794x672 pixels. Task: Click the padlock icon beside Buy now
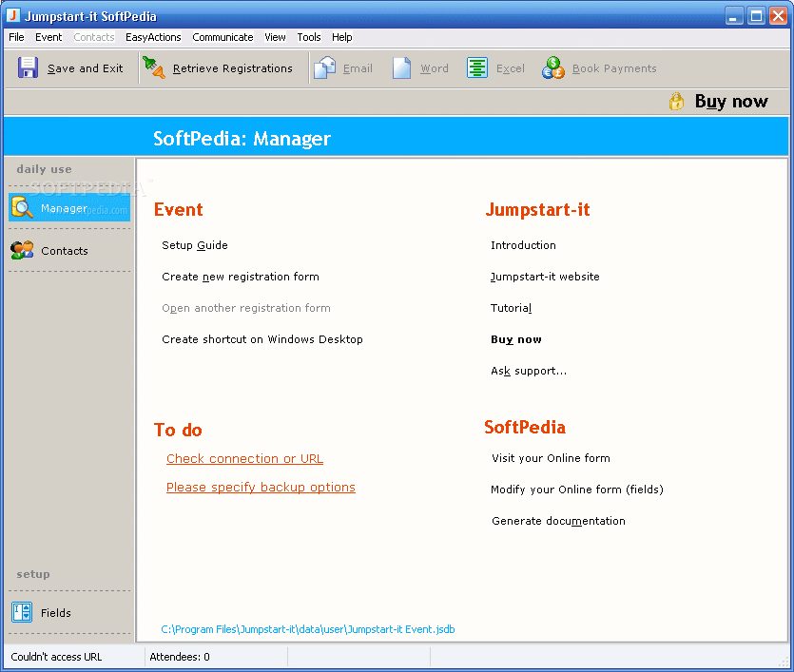coord(676,101)
